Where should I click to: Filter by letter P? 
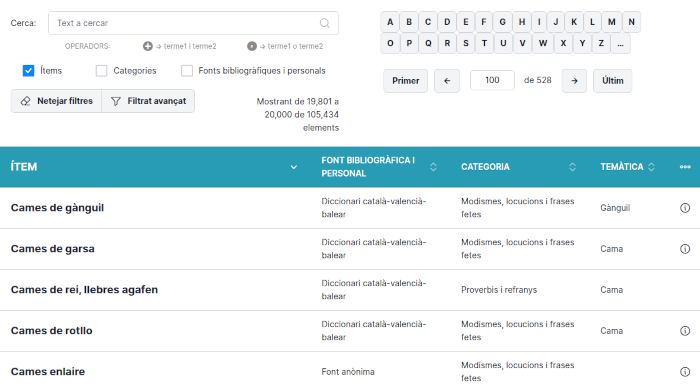tap(409, 43)
